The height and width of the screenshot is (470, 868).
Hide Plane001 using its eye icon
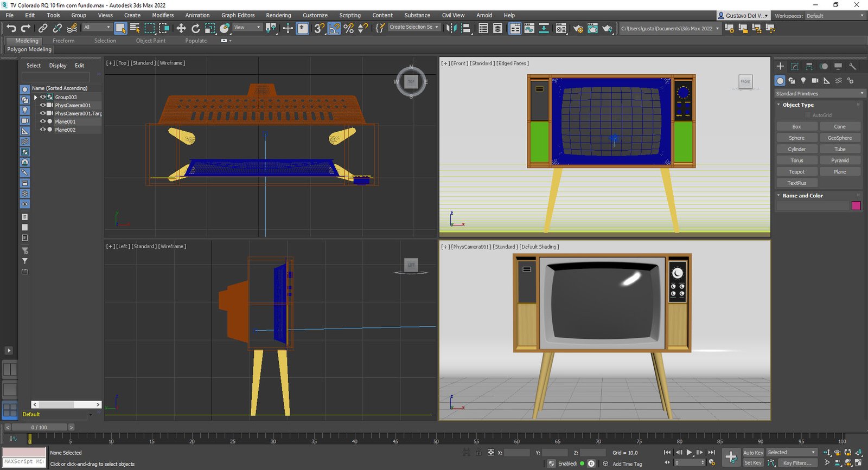pyautogui.click(x=43, y=121)
